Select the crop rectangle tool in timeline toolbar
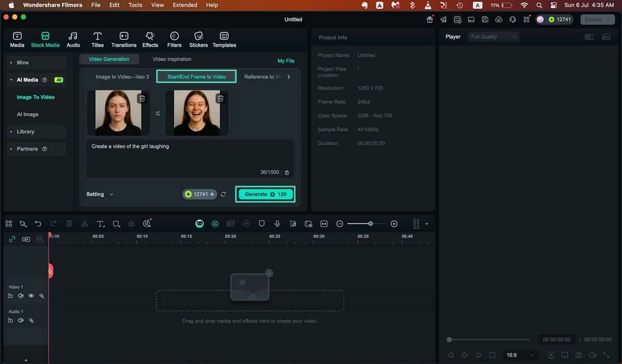Viewport: 622px width, 364px height. tap(116, 224)
